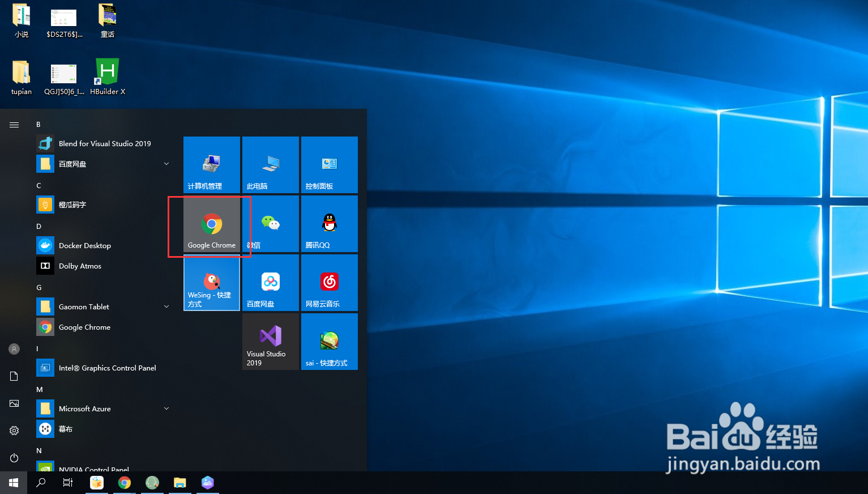Open the WeSing shortcut tile
This screenshot has height=494, width=868.
(212, 283)
